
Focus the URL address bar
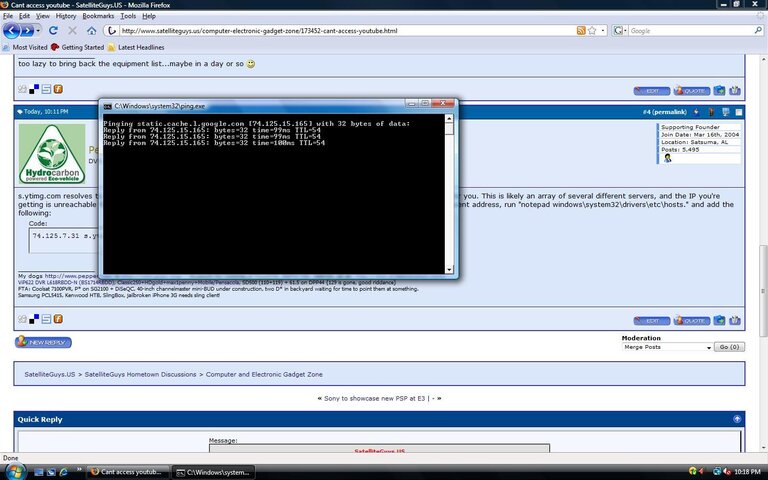(347, 30)
